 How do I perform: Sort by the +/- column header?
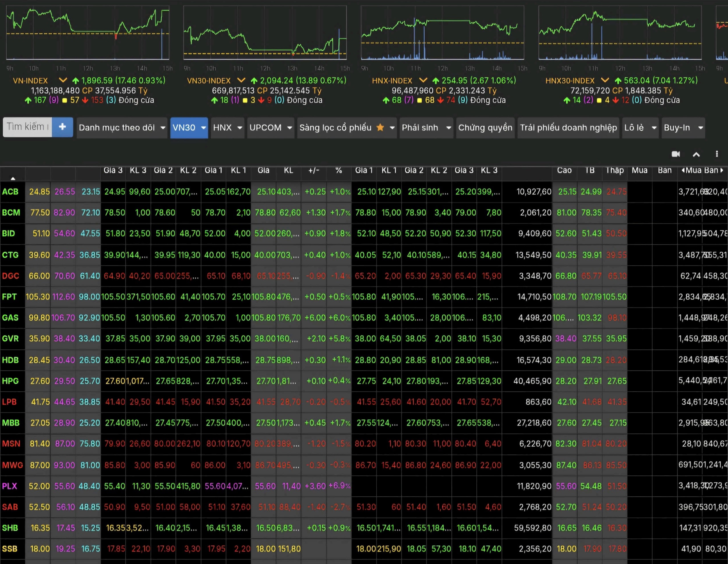(314, 170)
